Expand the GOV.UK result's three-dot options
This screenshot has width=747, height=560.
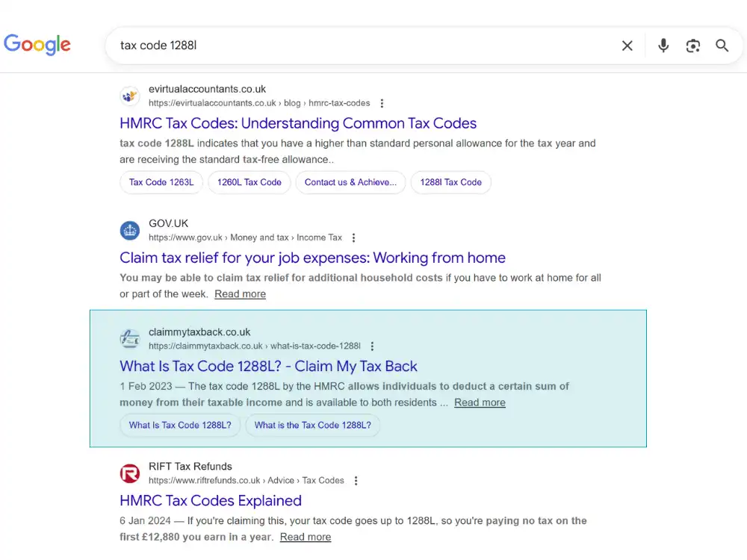(353, 237)
